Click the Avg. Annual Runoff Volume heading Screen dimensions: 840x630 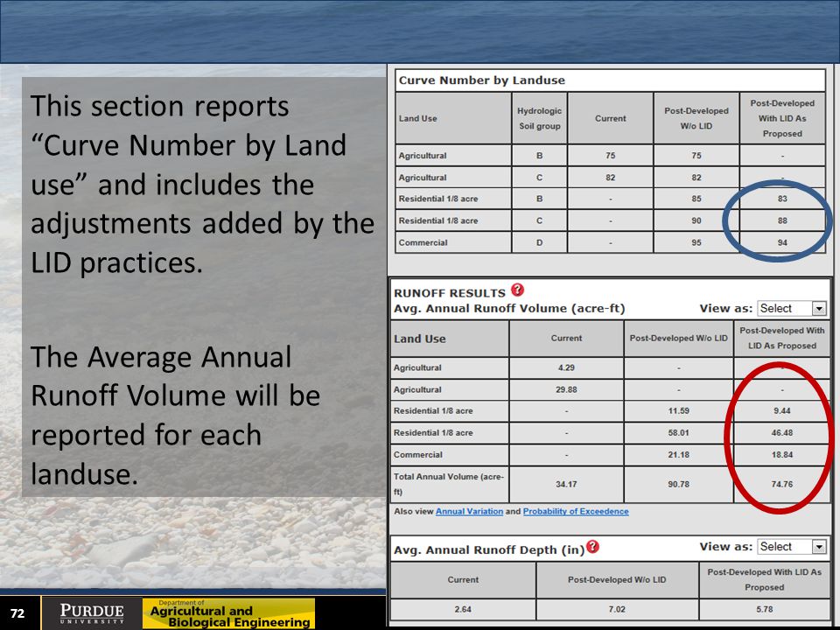point(509,309)
